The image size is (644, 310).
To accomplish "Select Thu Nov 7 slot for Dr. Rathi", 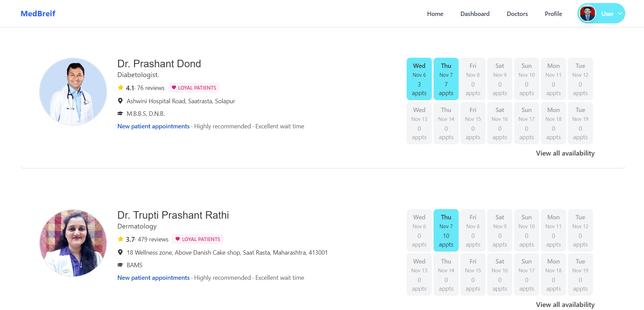I will [446, 230].
